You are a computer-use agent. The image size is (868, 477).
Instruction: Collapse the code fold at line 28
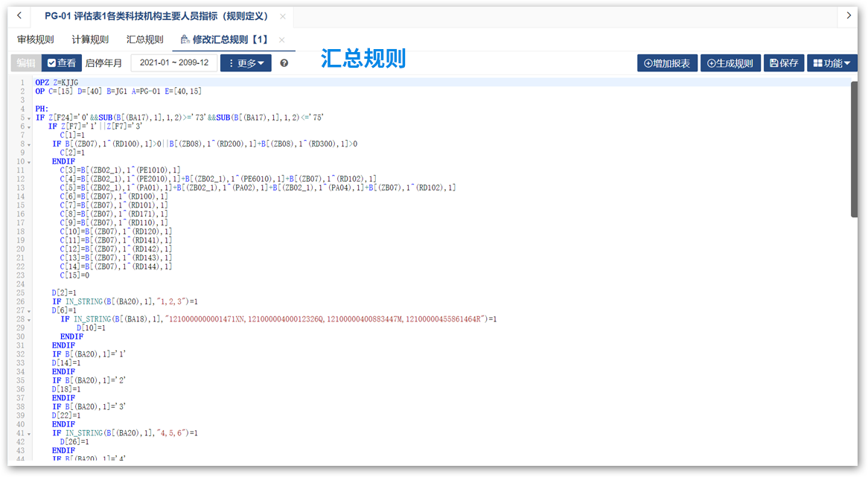click(x=29, y=319)
